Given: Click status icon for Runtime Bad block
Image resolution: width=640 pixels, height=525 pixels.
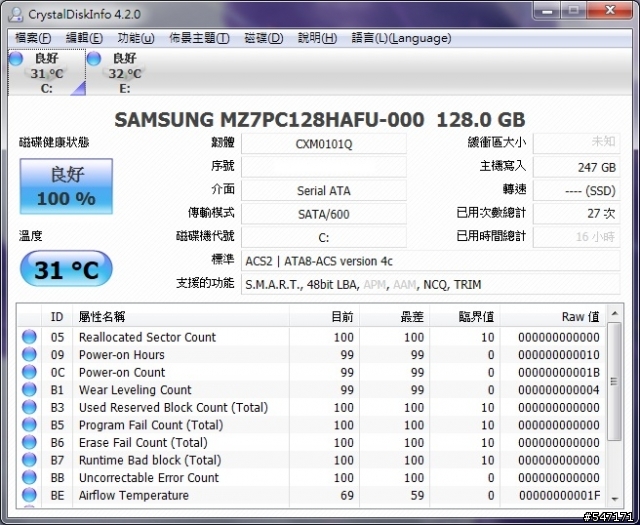Looking at the screenshot, I should click(29, 460).
